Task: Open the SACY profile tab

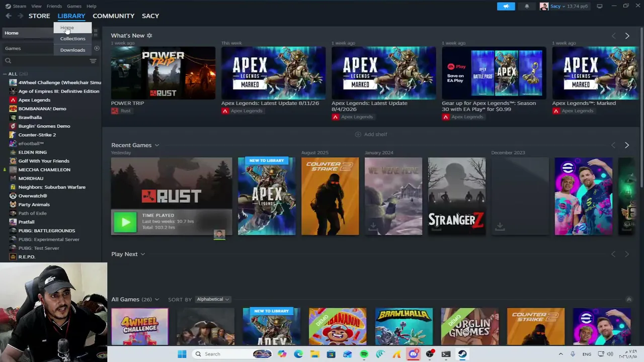Action: tap(150, 16)
